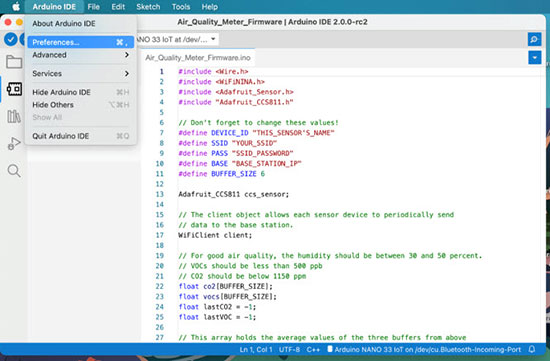Click line number 26 in the gutter
Image resolution: width=550 pixels, height=361 pixels.
pyautogui.click(x=160, y=327)
